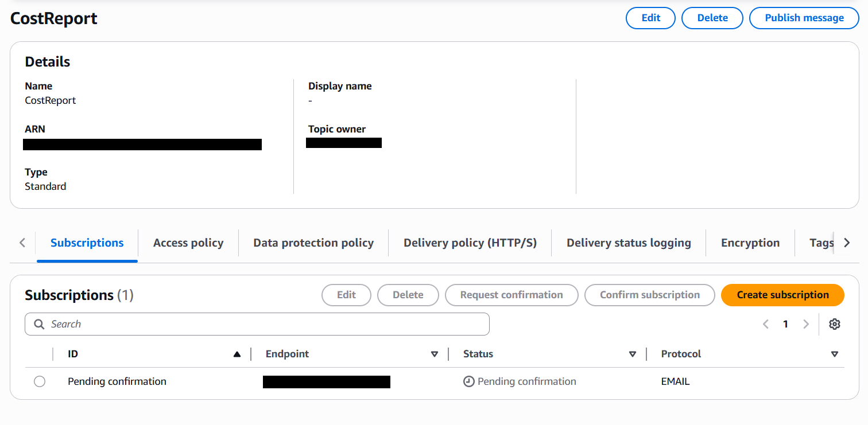Image resolution: width=868 pixels, height=425 pixels.
Task: Click the Subscriptions (1) heading
Action: tap(79, 295)
